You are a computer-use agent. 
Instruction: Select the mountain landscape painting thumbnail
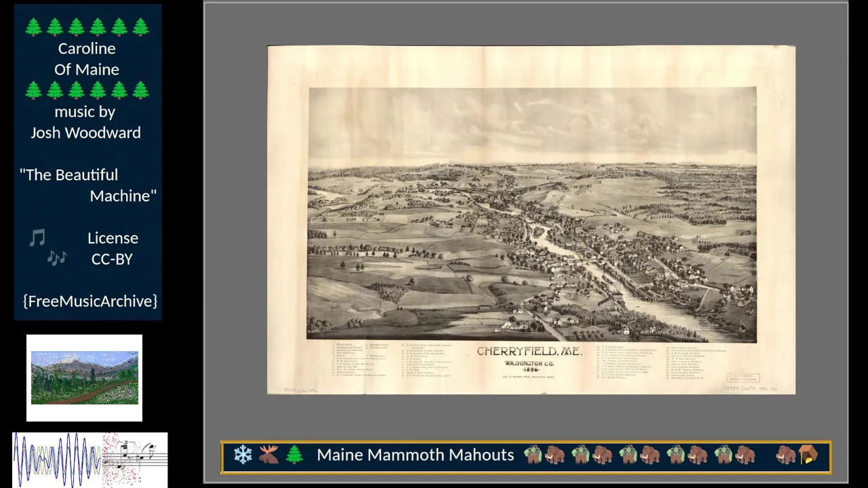[x=84, y=378]
